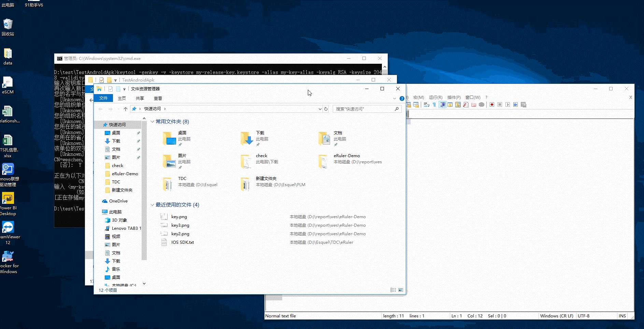Click the stop recording macro button

coord(500,105)
